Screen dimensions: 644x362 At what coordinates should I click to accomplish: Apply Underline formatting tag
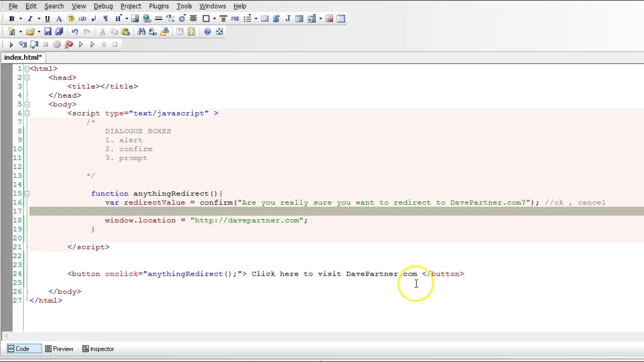click(x=47, y=19)
